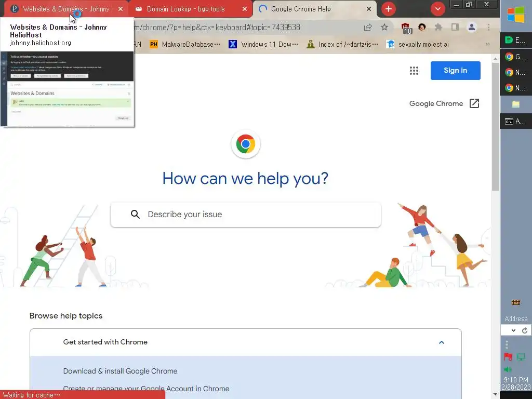Viewport: 532px width, 399px height.
Task: Open tab search dropdown arrow in tab strip
Action: click(x=437, y=9)
